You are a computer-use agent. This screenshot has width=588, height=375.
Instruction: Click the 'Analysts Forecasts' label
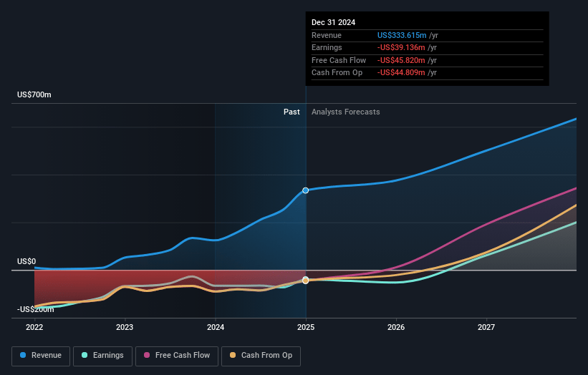click(346, 112)
